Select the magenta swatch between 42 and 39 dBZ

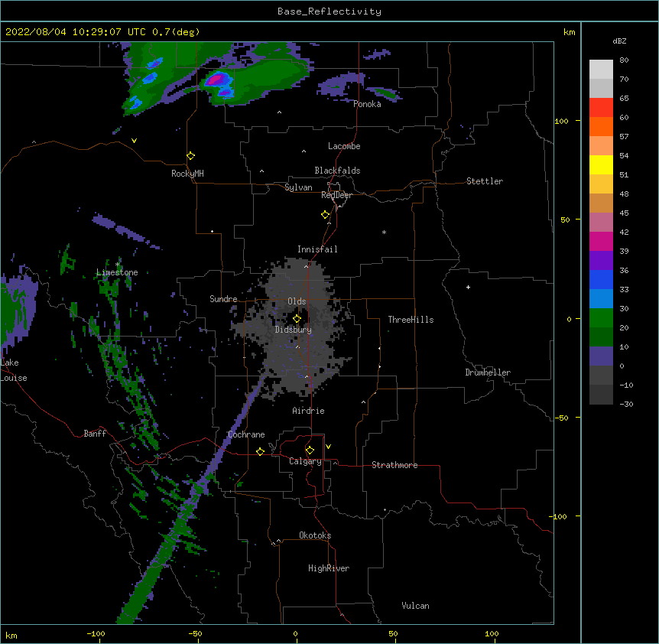pos(601,241)
